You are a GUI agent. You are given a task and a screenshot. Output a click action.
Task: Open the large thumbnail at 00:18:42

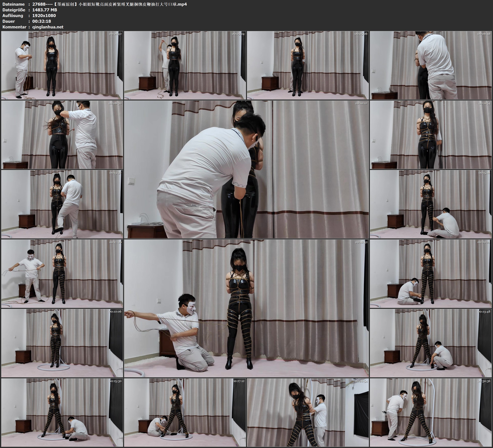click(247, 308)
